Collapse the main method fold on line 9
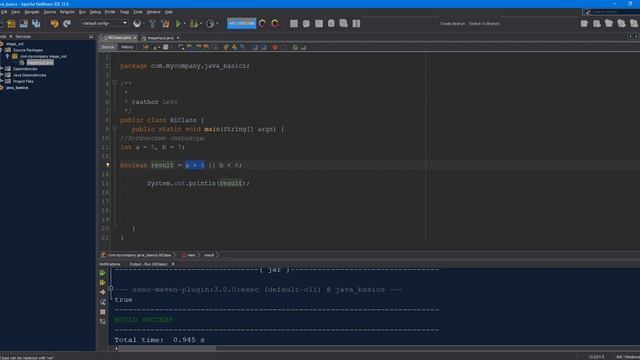640x360 pixels. click(x=115, y=128)
